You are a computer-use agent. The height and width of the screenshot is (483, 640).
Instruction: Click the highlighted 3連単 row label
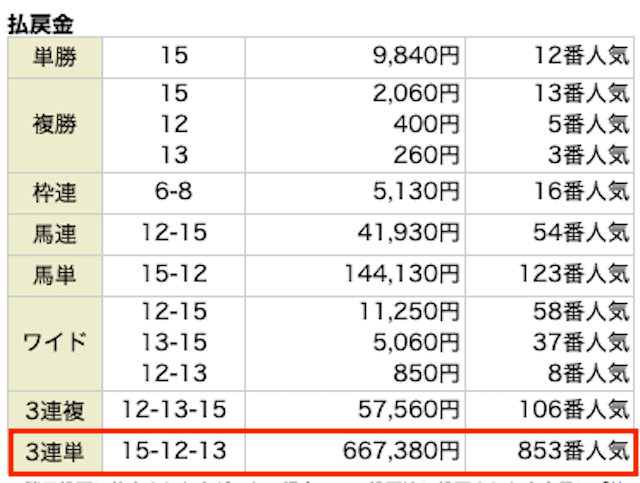pyautogui.click(x=55, y=452)
